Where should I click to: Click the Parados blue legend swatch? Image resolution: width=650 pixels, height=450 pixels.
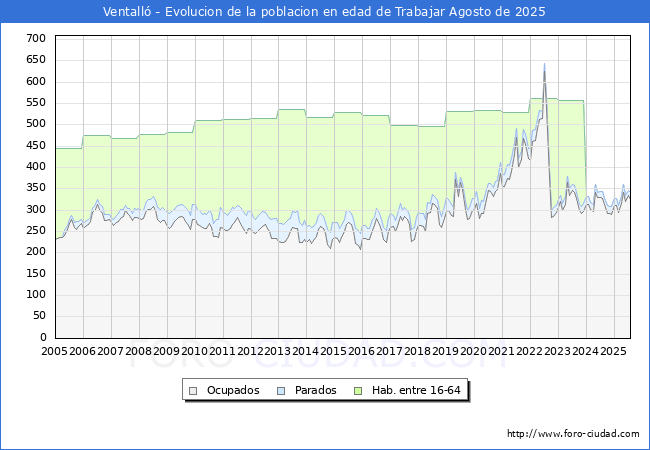(x=281, y=391)
